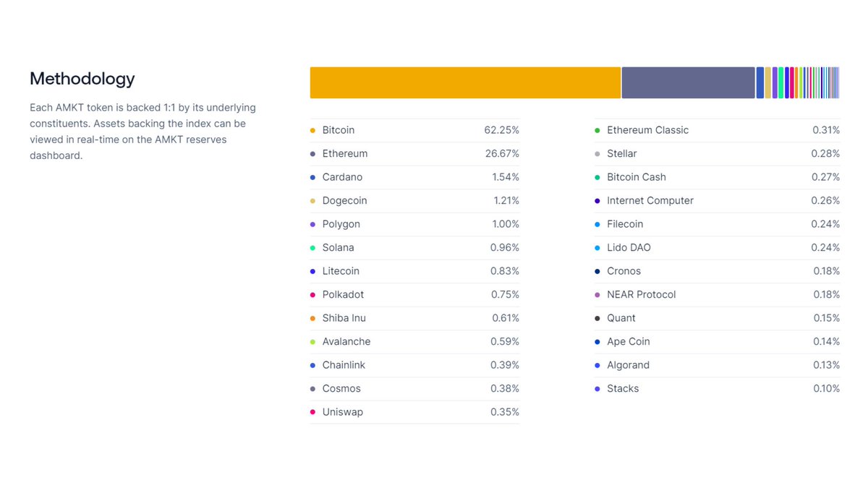Click the dot icon next to Ethereum

point(312,154)
